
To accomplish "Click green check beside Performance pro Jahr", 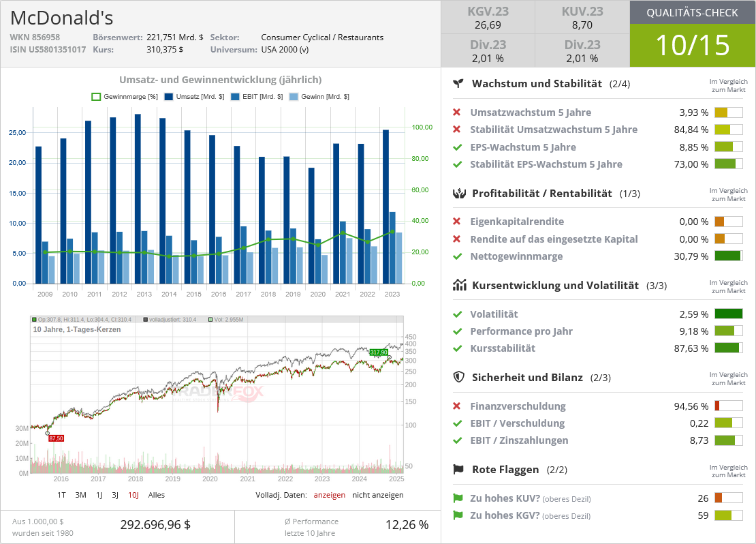I will pos(458,331).
